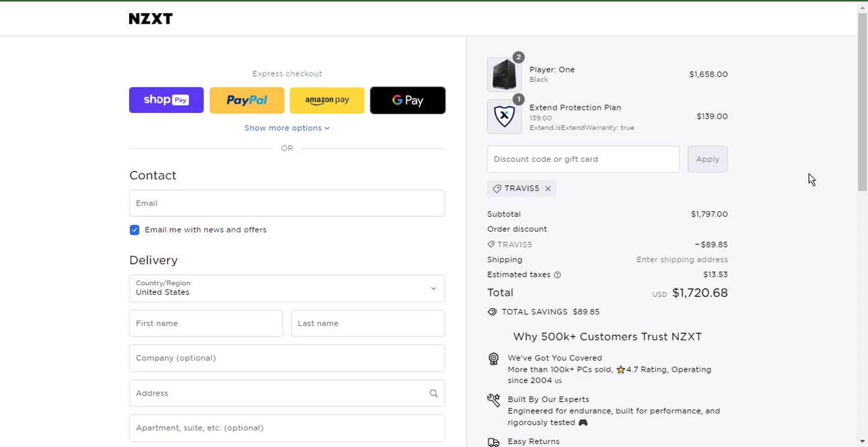Click the Extend Protection Plan shield icon
This screenshot has height=447, width=868.
coord(504,116)
